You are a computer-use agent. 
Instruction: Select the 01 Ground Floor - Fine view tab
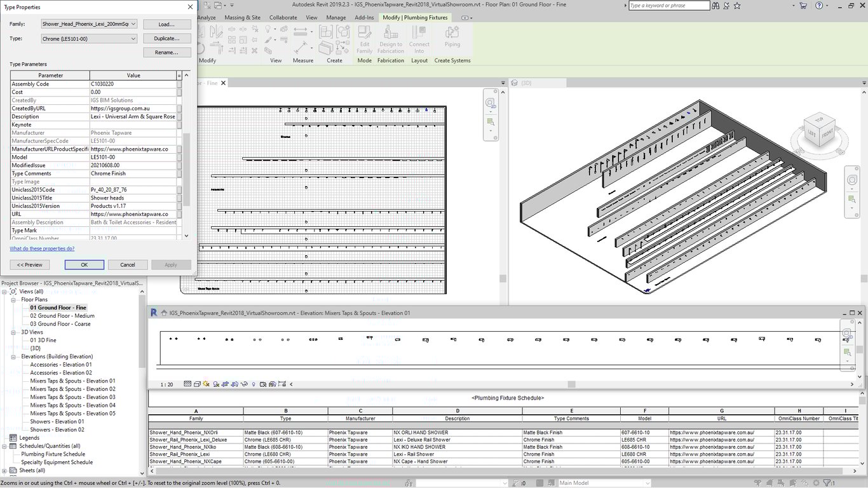[207, 83]
